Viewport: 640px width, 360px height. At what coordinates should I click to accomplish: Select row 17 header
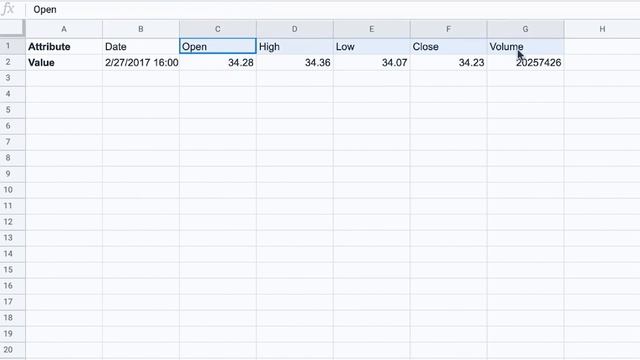[x=12, y=302]
